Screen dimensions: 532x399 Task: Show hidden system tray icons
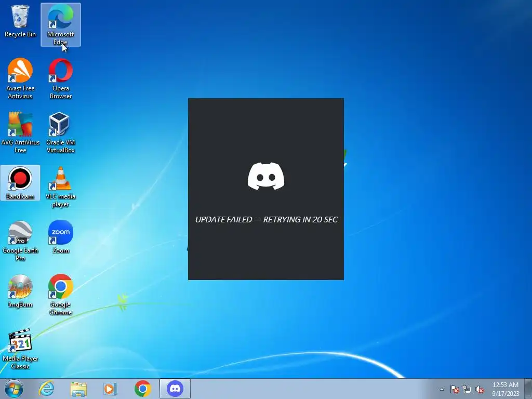click(442, 389)
